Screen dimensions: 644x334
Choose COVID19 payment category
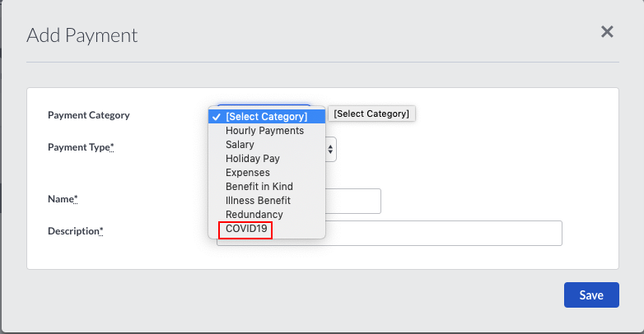246,229
